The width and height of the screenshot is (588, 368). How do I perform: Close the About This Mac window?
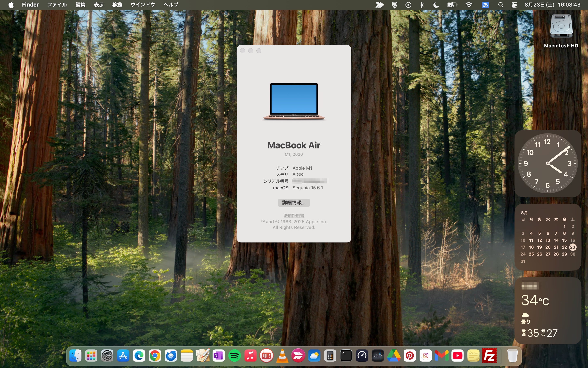coord(243,51)
